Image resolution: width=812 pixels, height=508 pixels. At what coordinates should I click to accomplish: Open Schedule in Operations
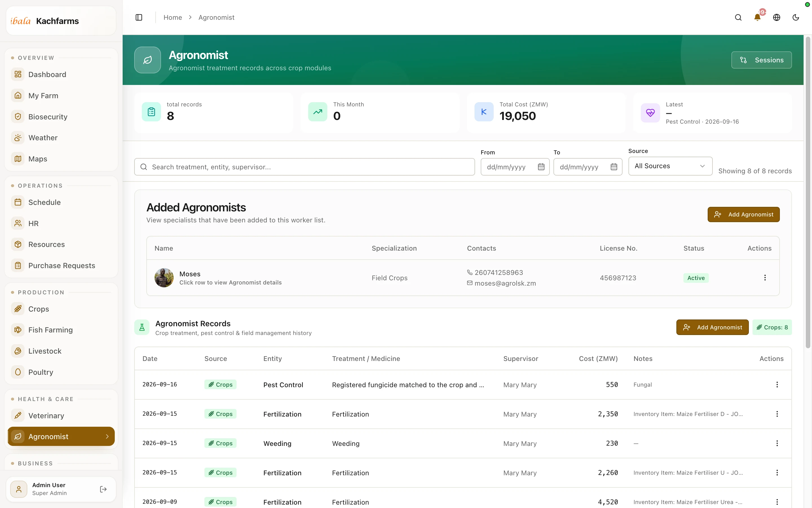(61, 202)
